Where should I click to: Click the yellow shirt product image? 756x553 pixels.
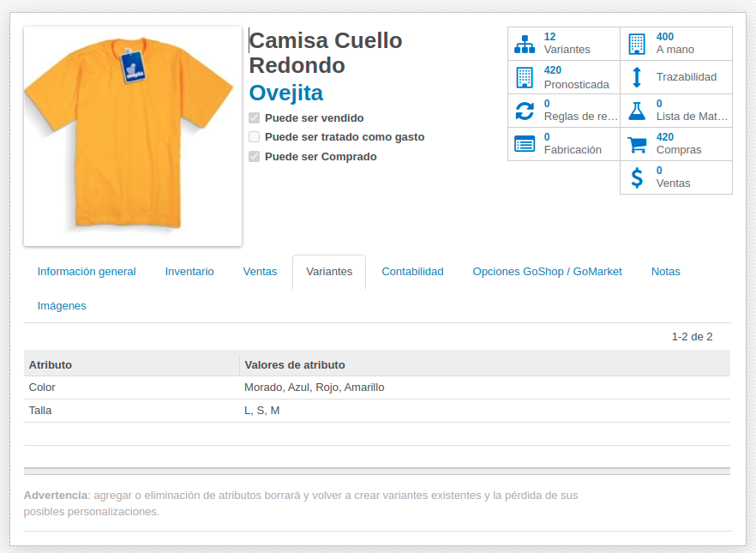point(133,136)
